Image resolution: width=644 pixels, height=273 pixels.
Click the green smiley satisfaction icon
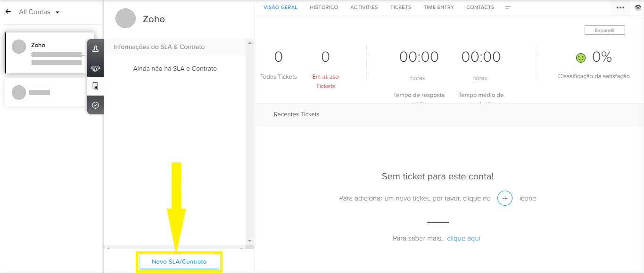tap(581, 57)
